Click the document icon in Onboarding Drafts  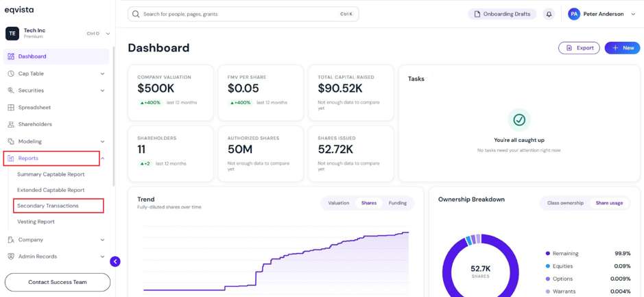coord(477,14)
